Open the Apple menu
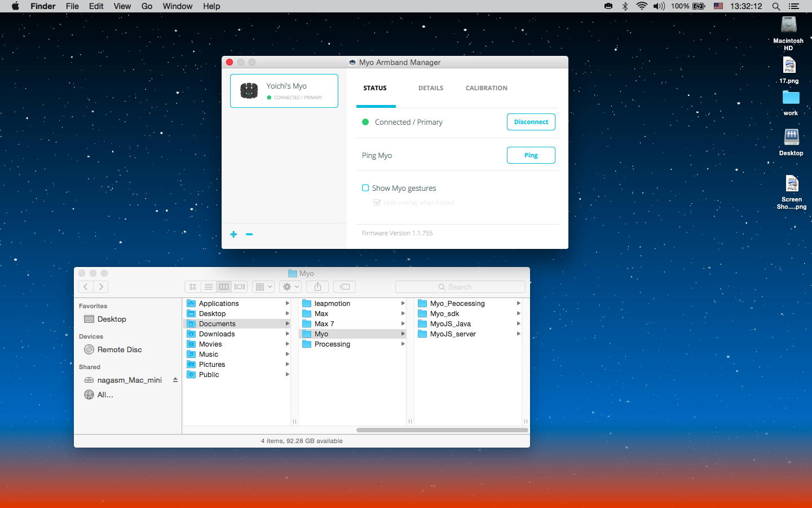Viewport: 812px width, 508px height. pyautogui.click(x=15, y=6)
